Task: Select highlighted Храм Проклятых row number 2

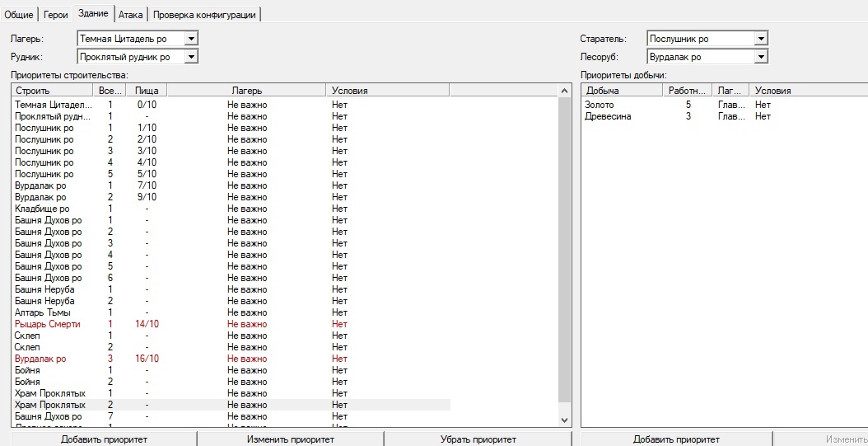Action: click(231, 405)
